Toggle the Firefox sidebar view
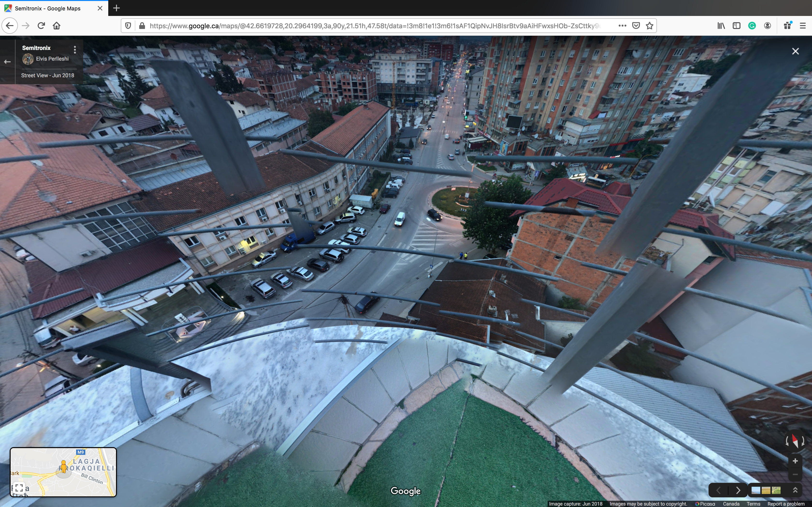The height and width of the screenshot is (507, 812). 737,26
